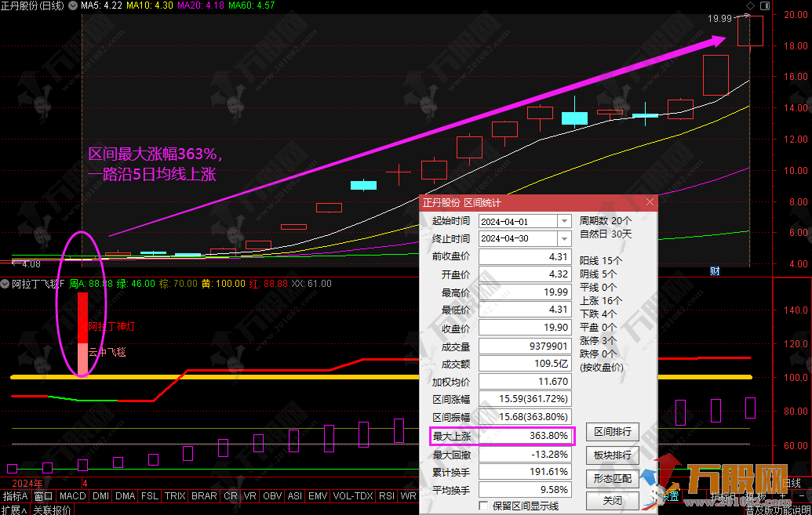Click the 区间振幅 value 15.68(363.80%)
812x515 pixels.
pos(525,417)
